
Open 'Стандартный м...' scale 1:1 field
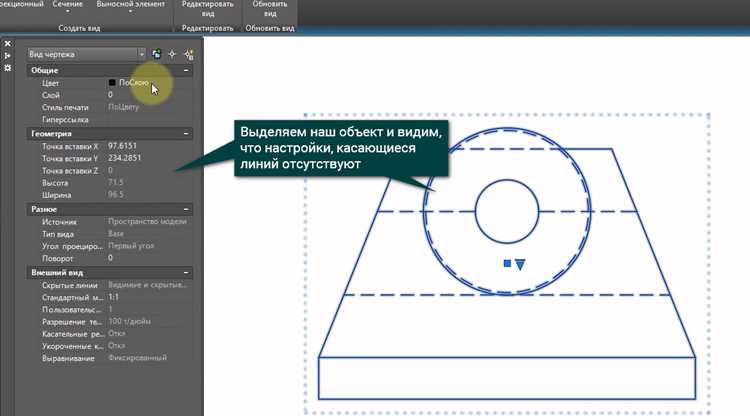tap(150, 297)
